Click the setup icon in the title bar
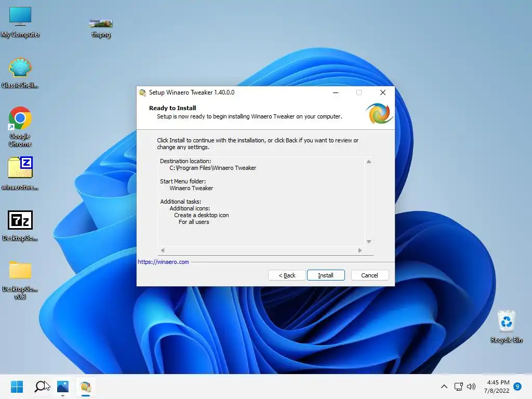 tap(142, 92)
